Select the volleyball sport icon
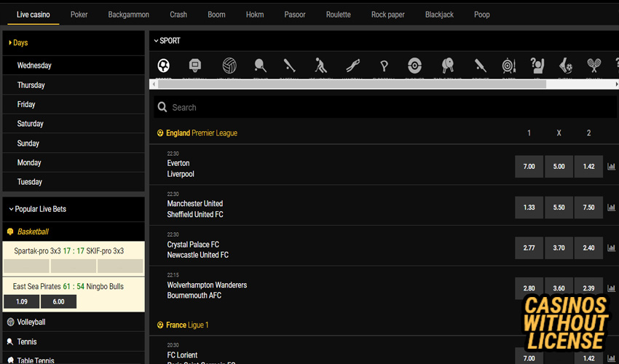 229,66
